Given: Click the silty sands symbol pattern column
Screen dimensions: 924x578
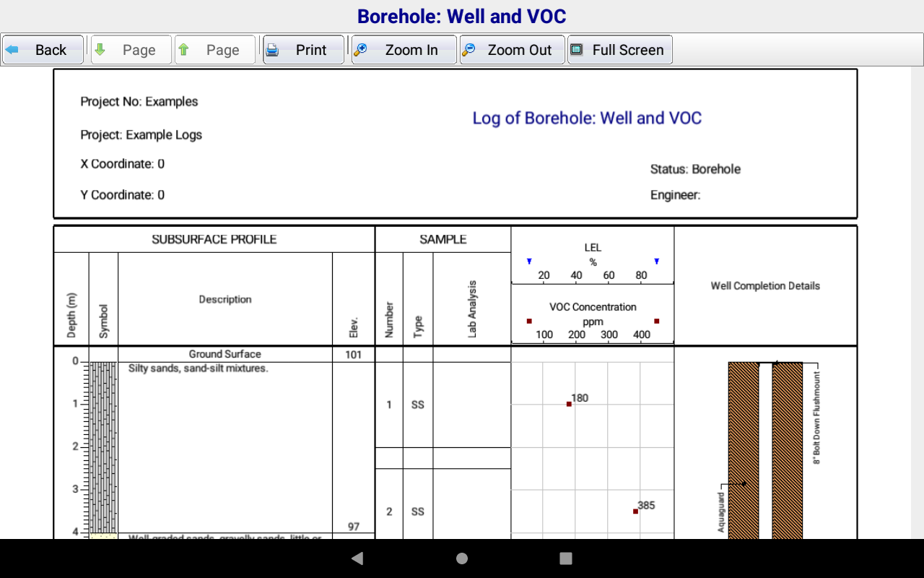Looking at the screenshot, I should [x=103, y=447].
